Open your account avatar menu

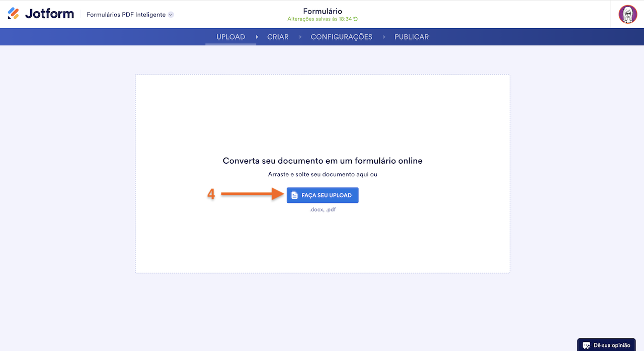point(627,14)
